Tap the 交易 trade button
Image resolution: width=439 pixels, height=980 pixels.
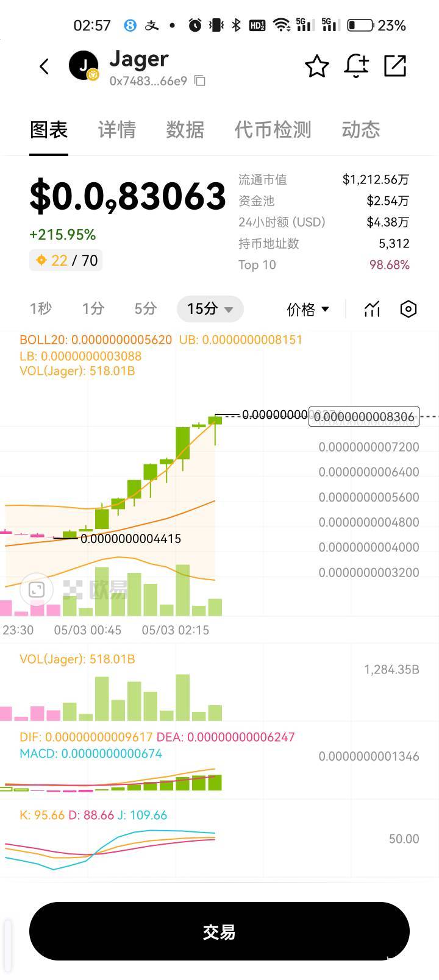point(220,931)
